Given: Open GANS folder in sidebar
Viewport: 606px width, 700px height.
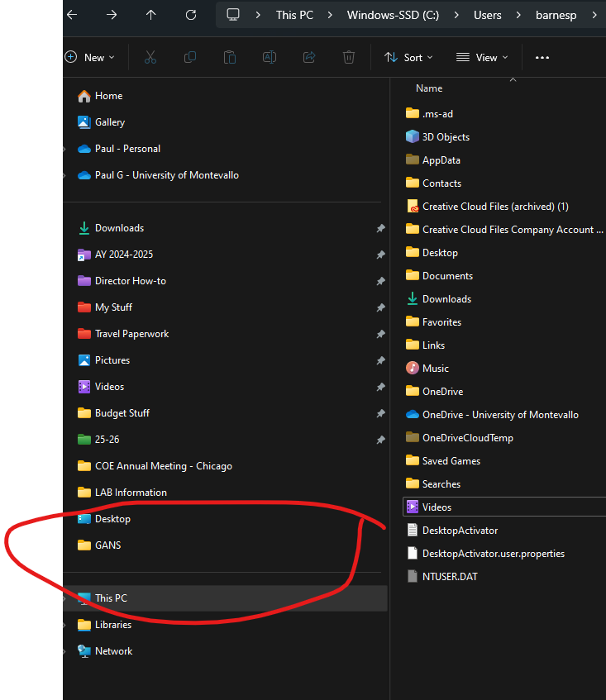Looking at the screenshot, I should coord(99,545).
